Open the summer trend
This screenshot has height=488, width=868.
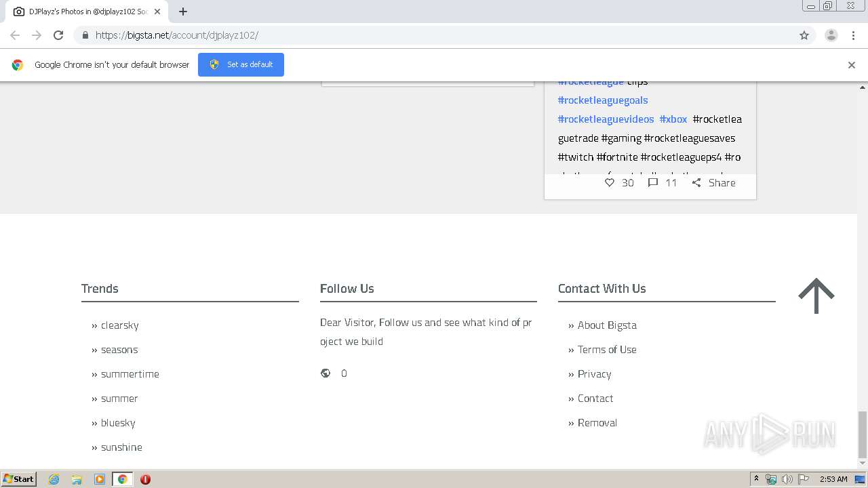click(x=119, y=399)
